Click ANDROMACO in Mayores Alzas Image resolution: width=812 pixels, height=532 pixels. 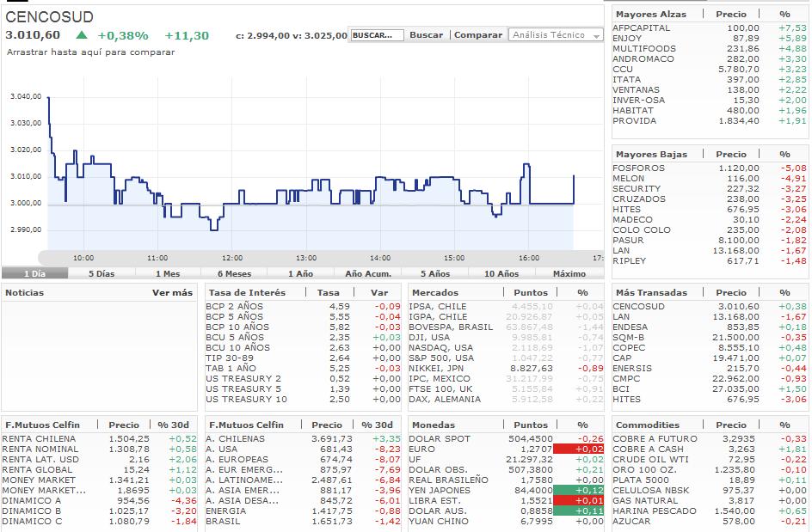tap(643, 59)
